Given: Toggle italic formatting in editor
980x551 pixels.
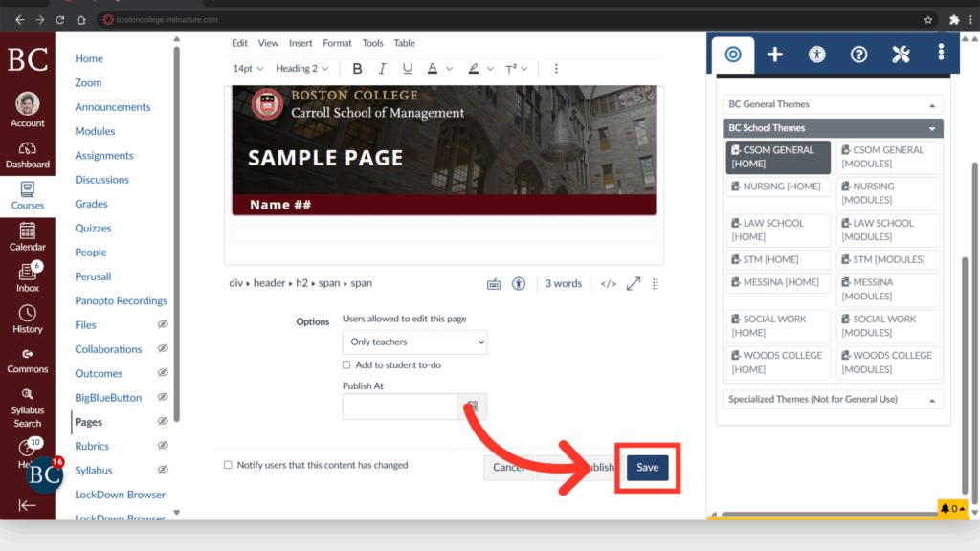Looking at the screenshot, I should (x=382, y=69).
